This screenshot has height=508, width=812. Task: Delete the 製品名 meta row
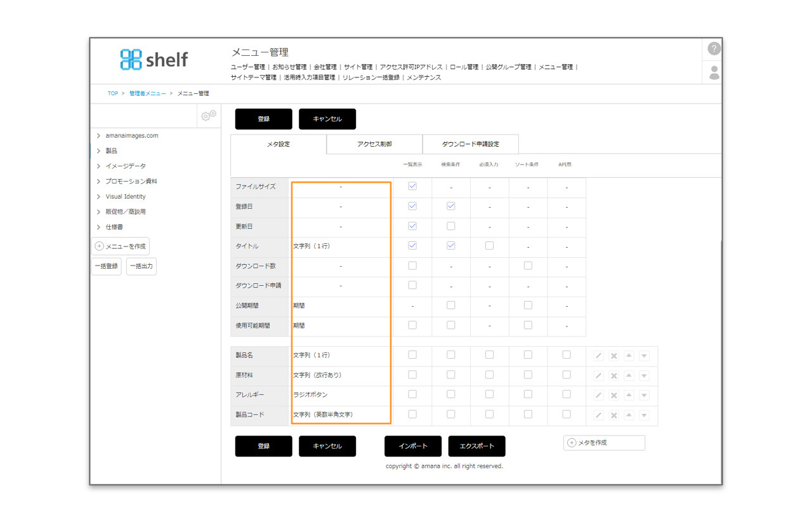[613, 356]
